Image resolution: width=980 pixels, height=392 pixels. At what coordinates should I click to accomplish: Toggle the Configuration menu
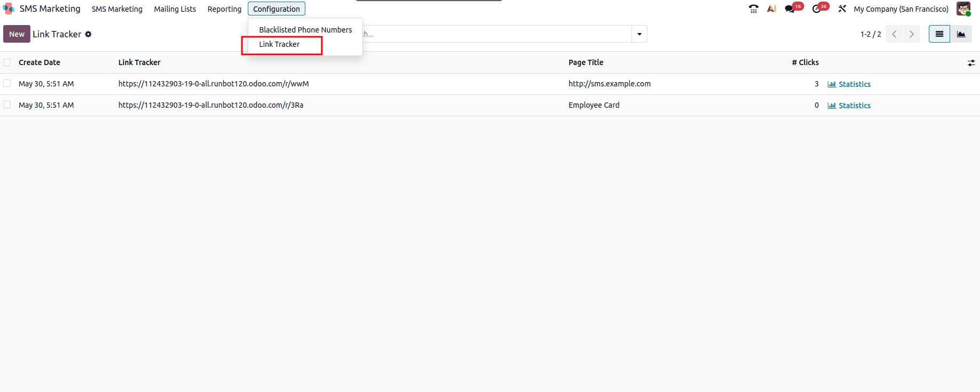coord(277,9)
